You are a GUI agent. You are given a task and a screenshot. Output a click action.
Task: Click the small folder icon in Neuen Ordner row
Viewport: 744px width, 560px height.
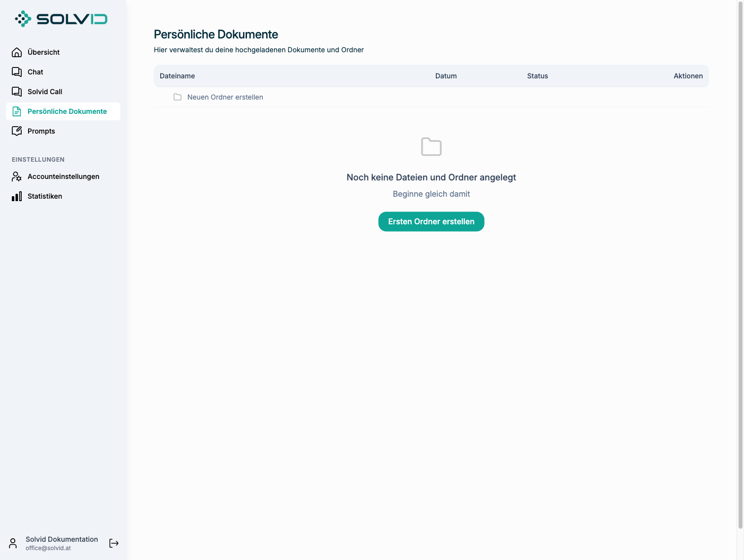(177, 97)
